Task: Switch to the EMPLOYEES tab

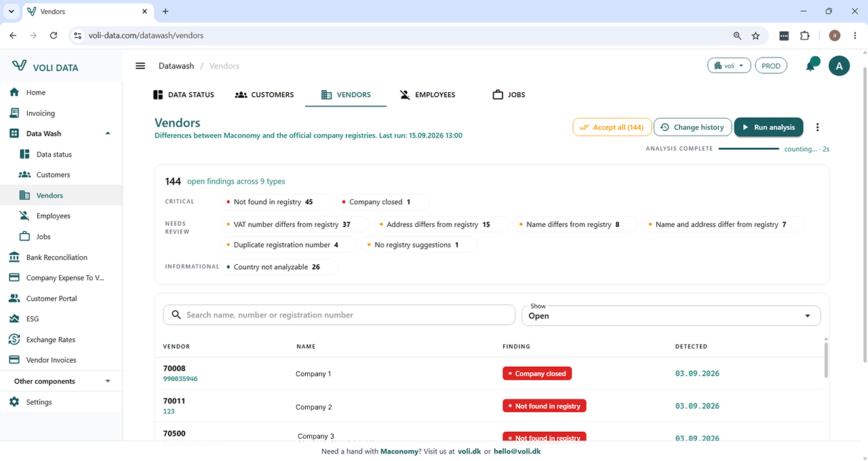Action: coord(427,95)
